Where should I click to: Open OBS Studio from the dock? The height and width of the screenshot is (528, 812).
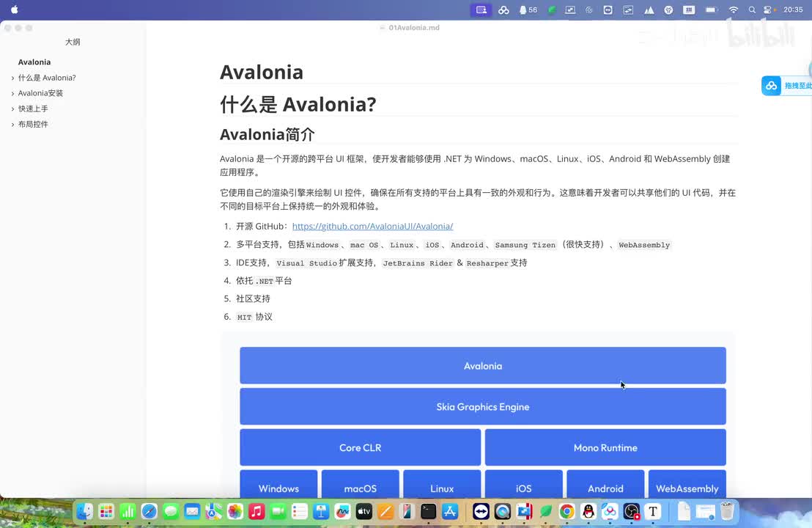pyautogui.click(x=631, y=512)
